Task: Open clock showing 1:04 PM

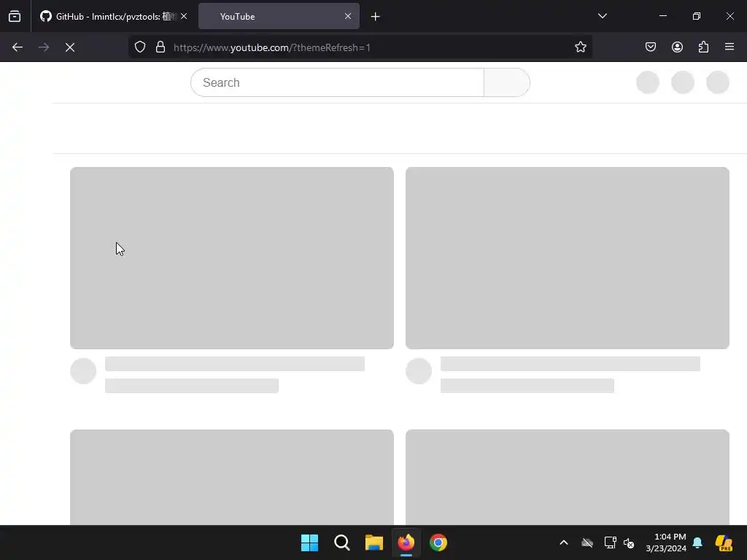Action: (666, 542)
